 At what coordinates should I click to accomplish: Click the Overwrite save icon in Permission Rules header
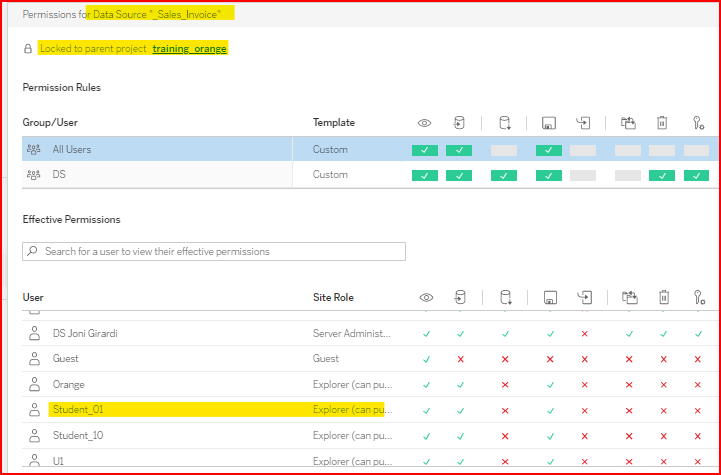point(549,123)
